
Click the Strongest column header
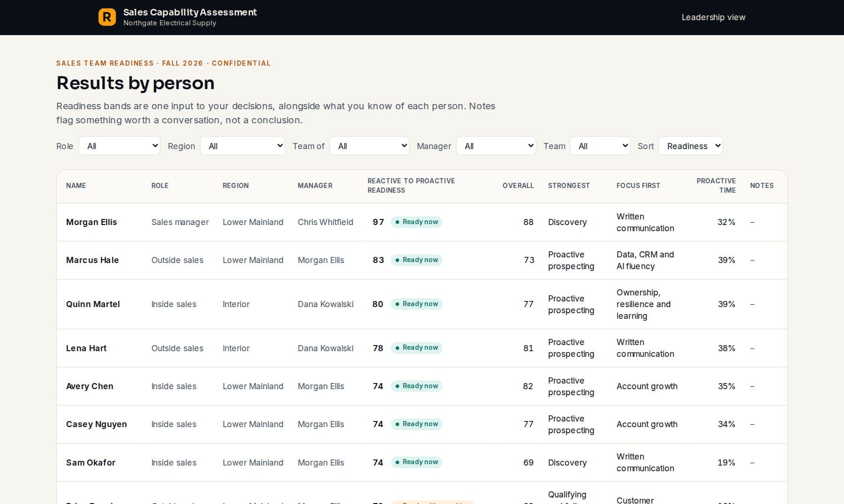569,186
